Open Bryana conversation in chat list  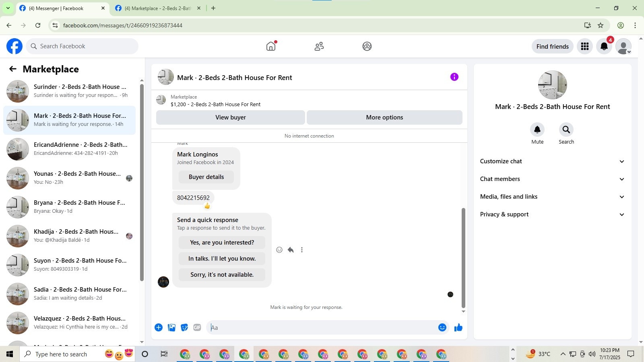click(x=69, y=207)
